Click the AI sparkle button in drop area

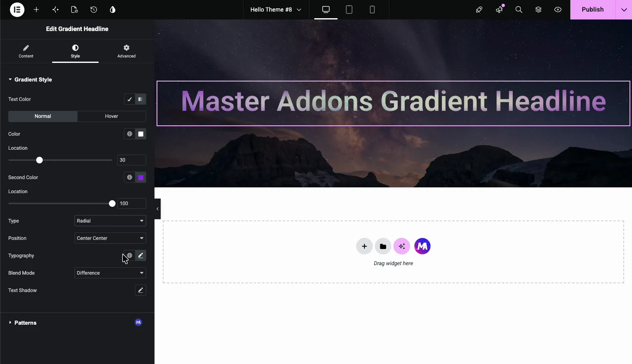point(402,247)
